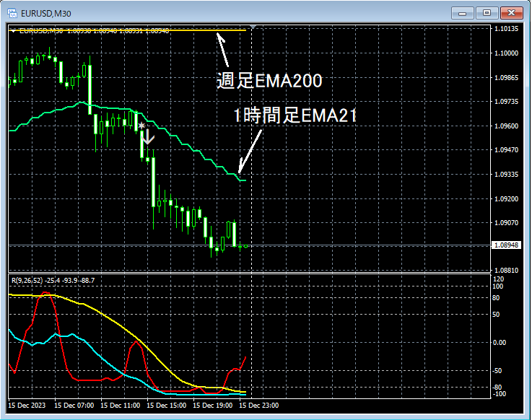The width and height of the screenshot is (532, 420).
Task: Click the -50 level on indicator scale
Action: coord(497,371)
